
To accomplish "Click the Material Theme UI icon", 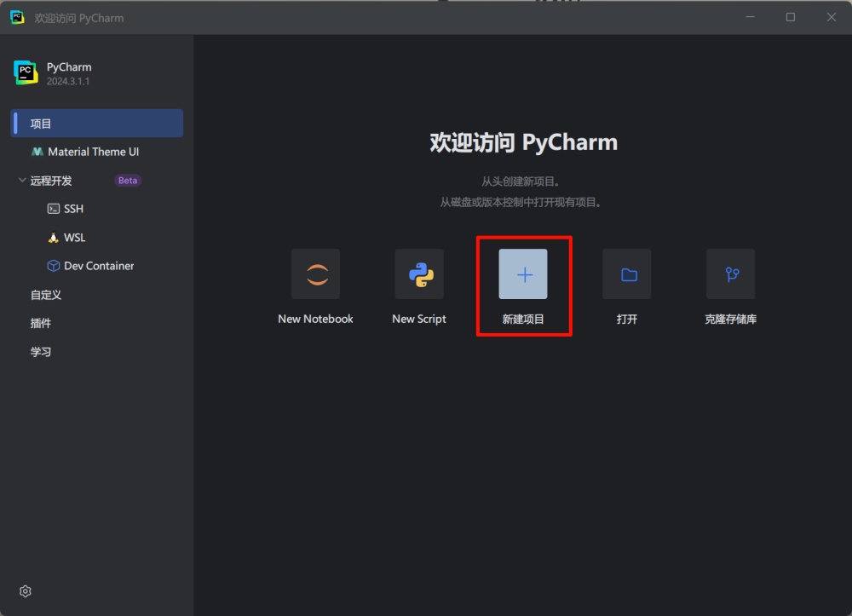I will [37, 152].
